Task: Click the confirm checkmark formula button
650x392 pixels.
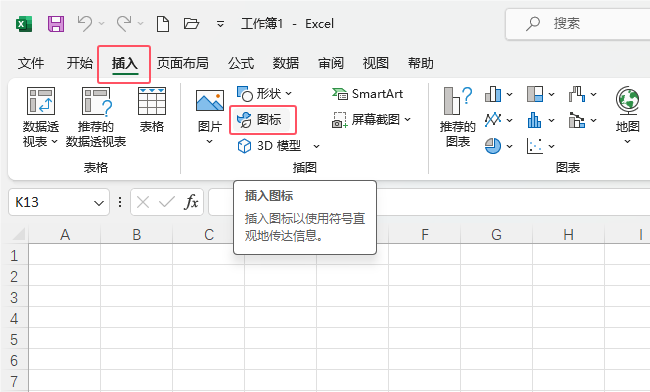Action: pyautogui.click(x=167, y=202)
